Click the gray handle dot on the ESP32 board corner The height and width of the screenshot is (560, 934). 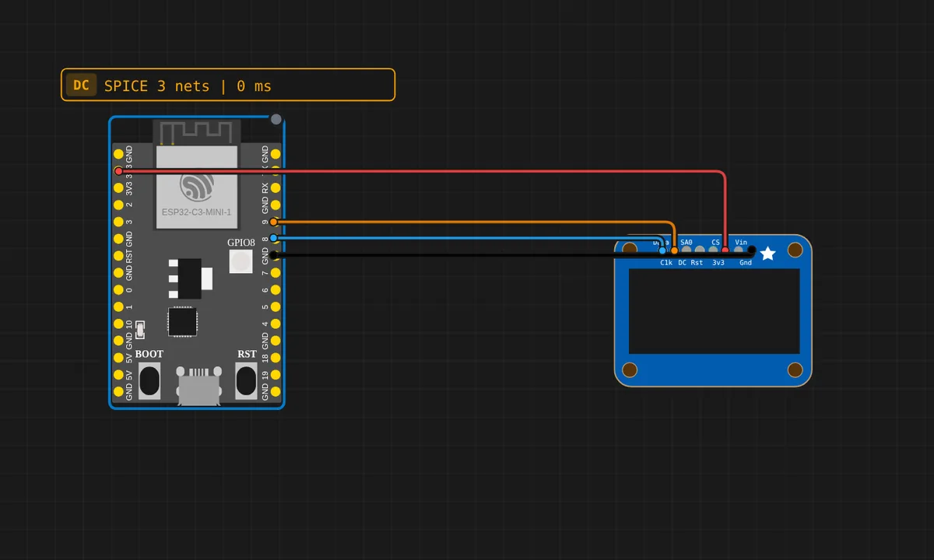276,119
